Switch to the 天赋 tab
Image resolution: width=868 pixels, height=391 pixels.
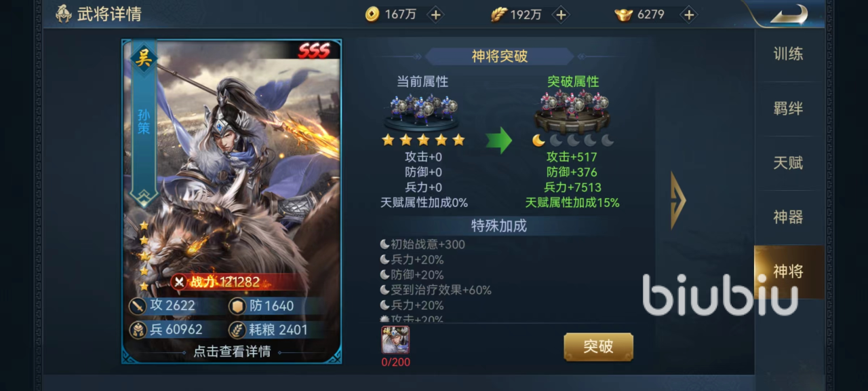(x=789, y=163)
